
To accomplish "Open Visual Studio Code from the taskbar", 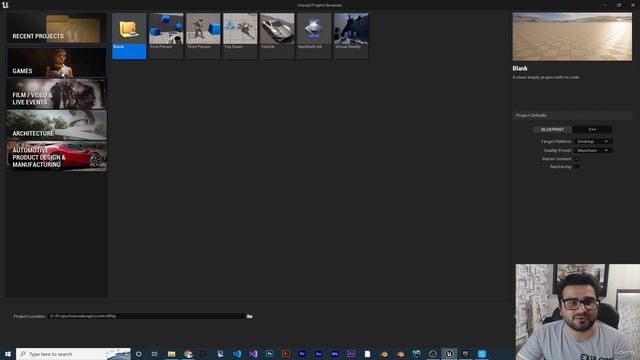I will coord(237,354).
